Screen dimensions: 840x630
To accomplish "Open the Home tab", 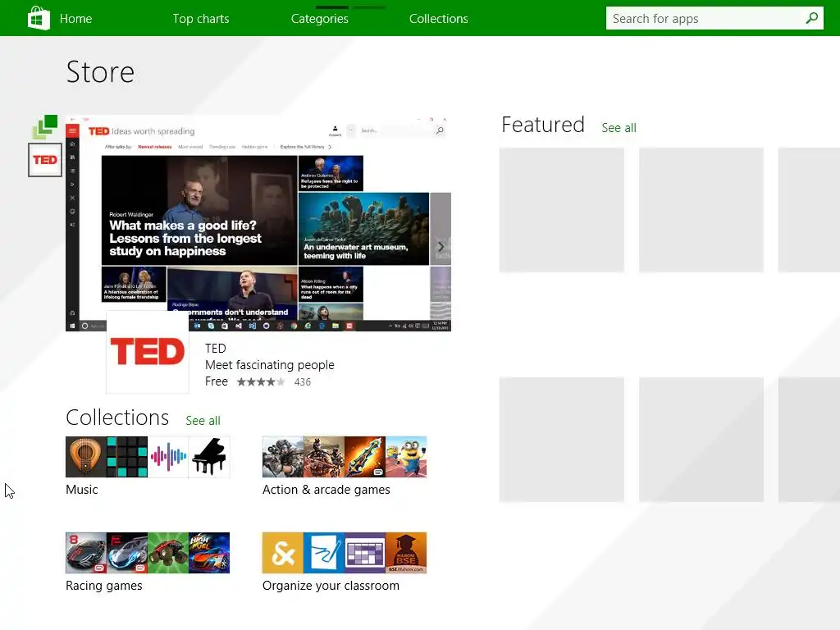I will click(75, 19).
